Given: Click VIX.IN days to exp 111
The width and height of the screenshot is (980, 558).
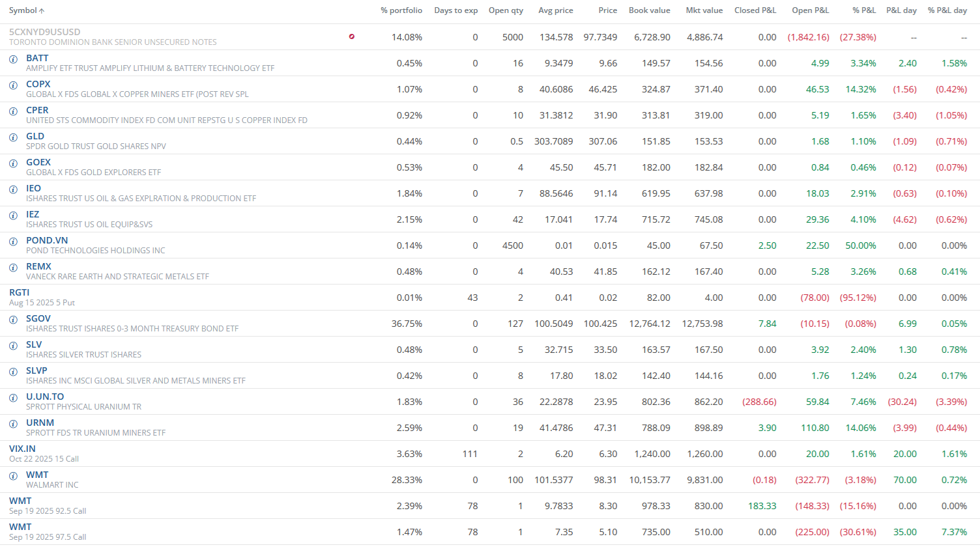Looking at the screenshot, I should click(470, 454).
